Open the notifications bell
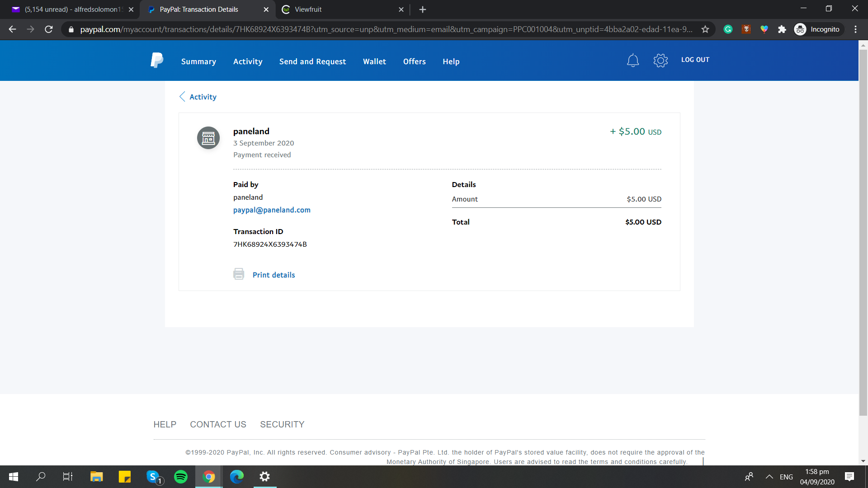868x488 pixels. click(633, 61)
